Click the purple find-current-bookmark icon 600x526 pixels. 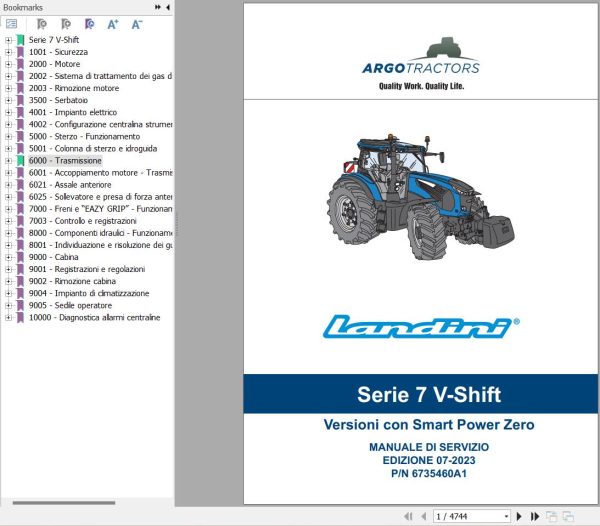pos(90,24)
